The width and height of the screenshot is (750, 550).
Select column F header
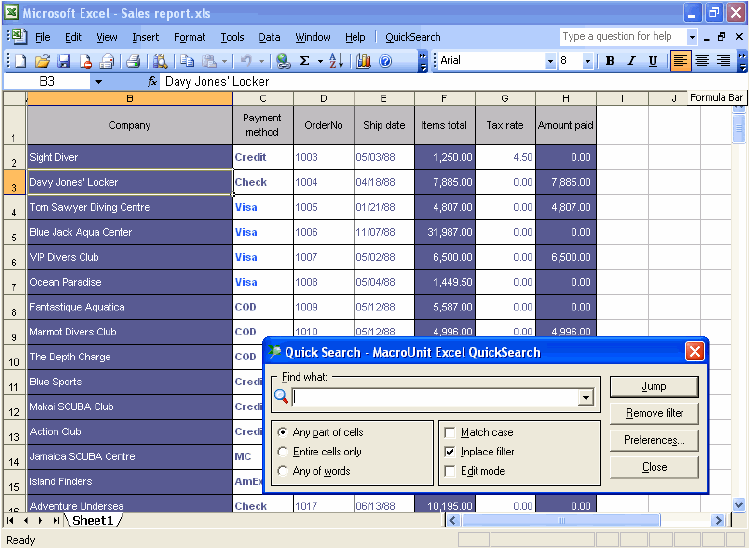[x=444, y=99]
